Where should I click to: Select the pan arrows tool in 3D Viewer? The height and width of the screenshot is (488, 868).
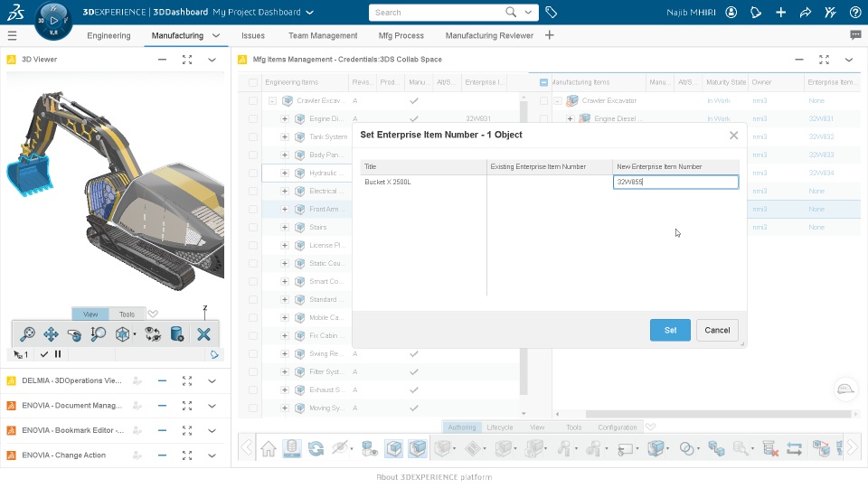(x=51, y=334)
